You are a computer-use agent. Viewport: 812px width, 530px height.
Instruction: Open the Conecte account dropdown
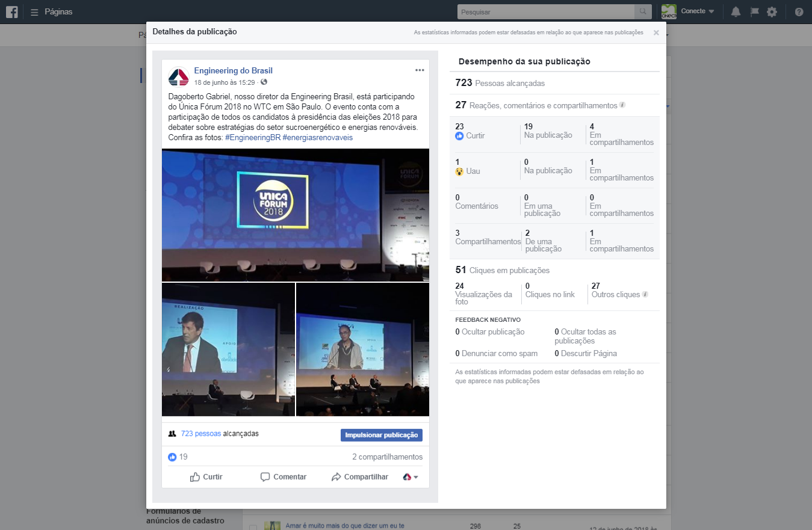click(698, 11)
